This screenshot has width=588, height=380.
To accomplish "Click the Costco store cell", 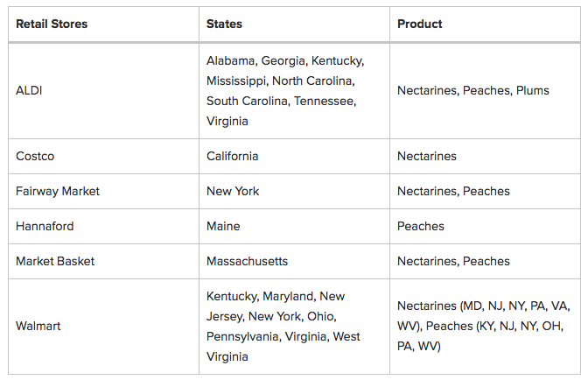I will click(35, 156).
